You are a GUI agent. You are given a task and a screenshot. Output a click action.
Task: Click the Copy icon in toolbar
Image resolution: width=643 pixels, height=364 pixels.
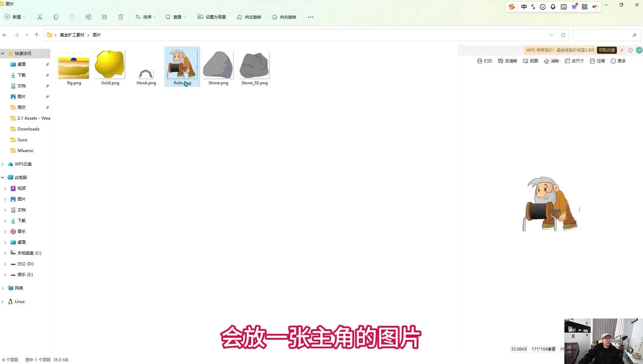(x=56, y=17)
